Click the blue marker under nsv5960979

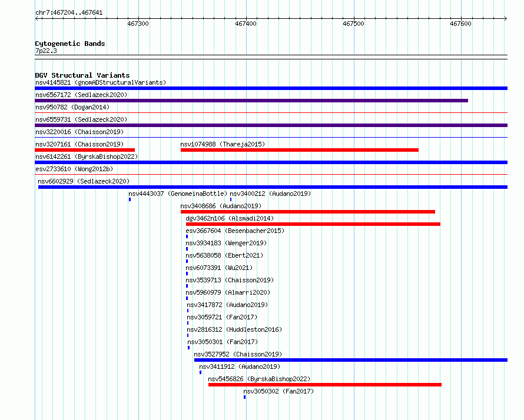[187, 298]
